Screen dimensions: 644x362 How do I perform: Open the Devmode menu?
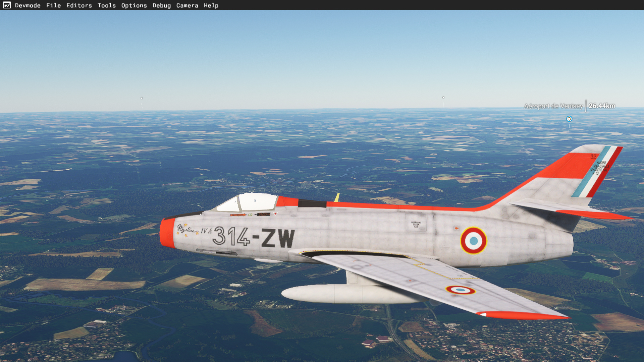pyautogui.click(x=28, y=5)
